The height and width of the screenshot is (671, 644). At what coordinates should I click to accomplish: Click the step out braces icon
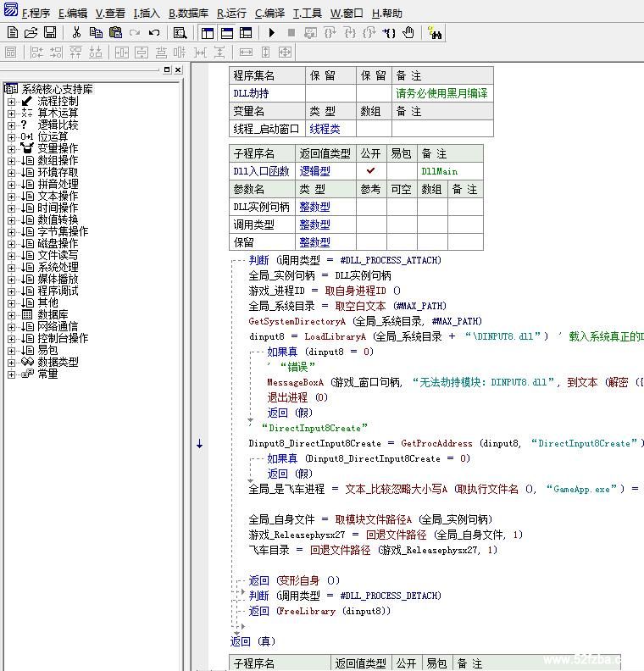click(369, 33)
